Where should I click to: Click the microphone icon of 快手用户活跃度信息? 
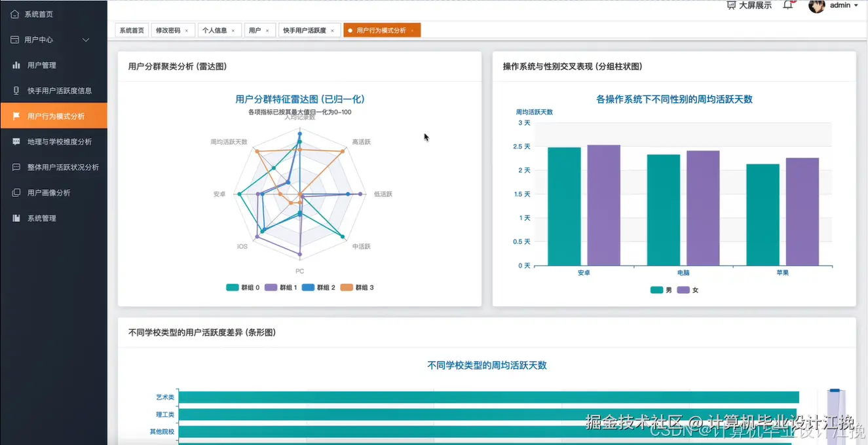coord(16,91)
